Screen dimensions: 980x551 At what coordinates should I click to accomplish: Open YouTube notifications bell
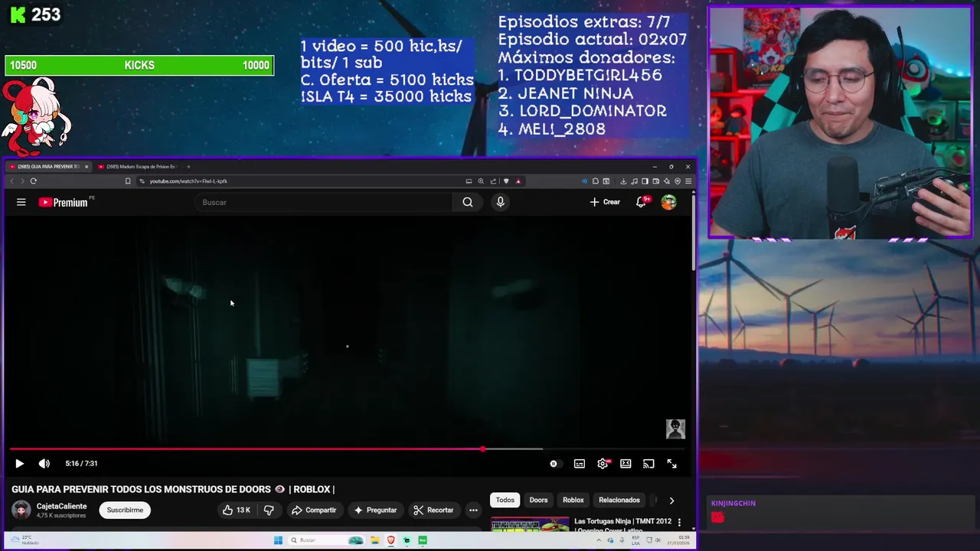click(642, 202)
